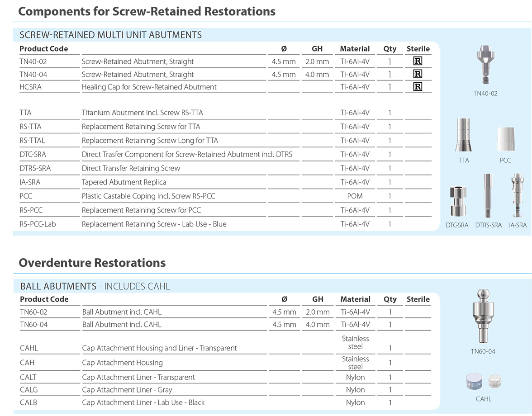Select the IA-SRA abutment replica image

click(518, 196)
